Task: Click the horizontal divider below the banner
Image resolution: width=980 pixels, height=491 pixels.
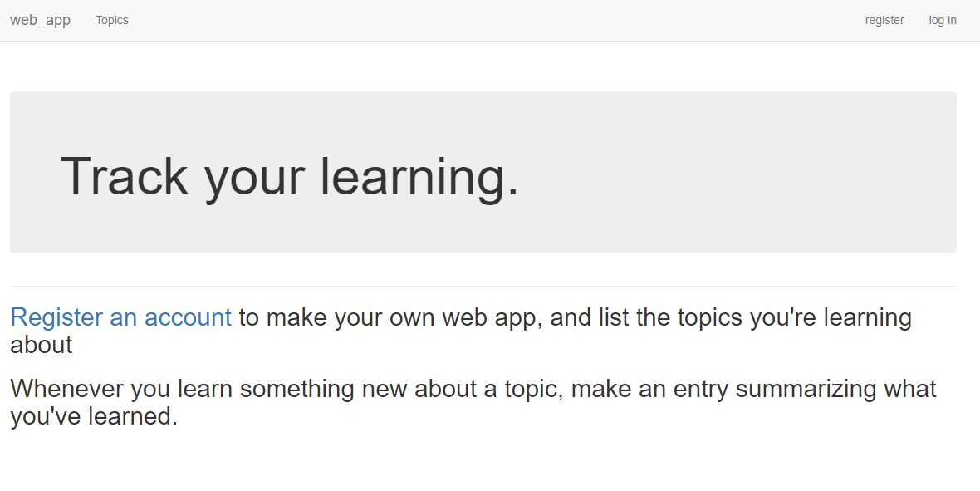Action: (483, 286)
